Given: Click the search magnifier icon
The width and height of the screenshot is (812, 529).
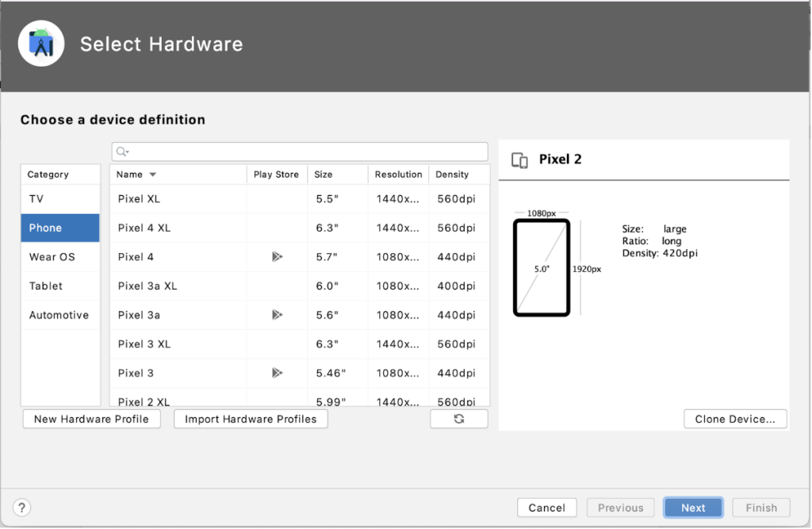Looking at the screenshot, I should pyautogui.click(x=121, y=151).
